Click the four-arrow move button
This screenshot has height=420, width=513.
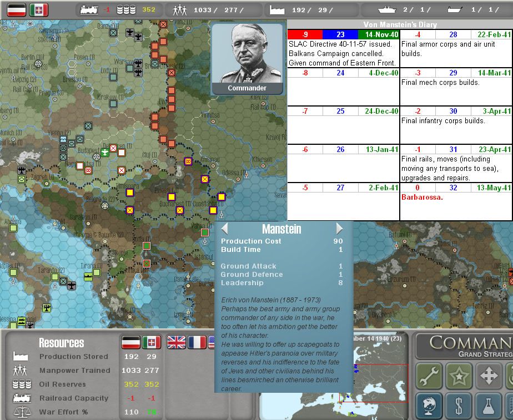click(489, 376)
